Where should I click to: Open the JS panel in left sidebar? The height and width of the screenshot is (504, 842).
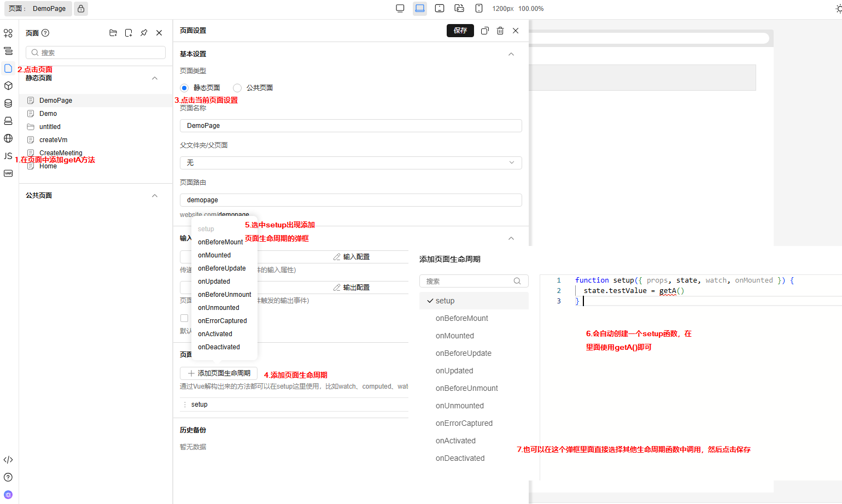8,156
